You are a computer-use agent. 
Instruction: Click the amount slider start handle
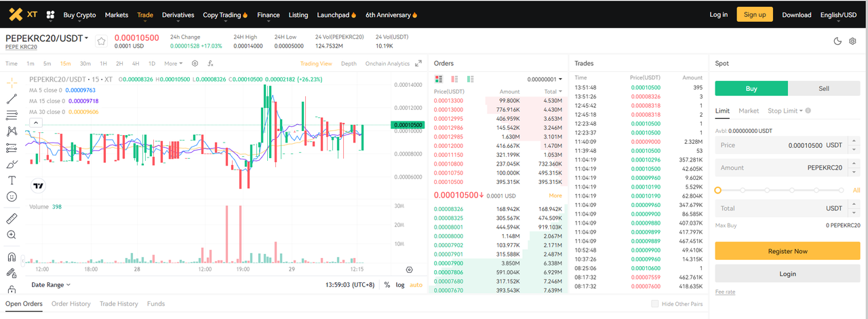pos(718,191)
